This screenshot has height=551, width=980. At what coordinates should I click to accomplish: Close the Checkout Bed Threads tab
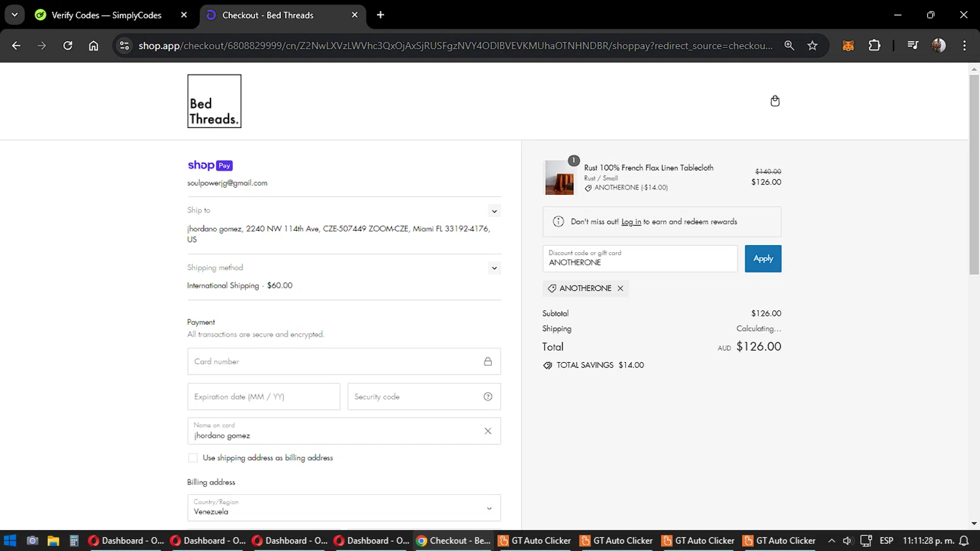click(x=355, y=15)
